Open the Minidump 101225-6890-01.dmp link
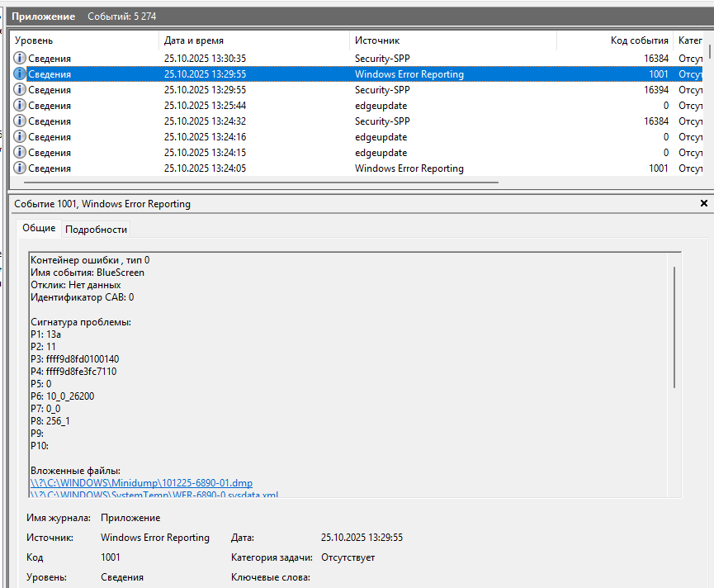This screenshot has width=714, height=588. pos(142,483)
